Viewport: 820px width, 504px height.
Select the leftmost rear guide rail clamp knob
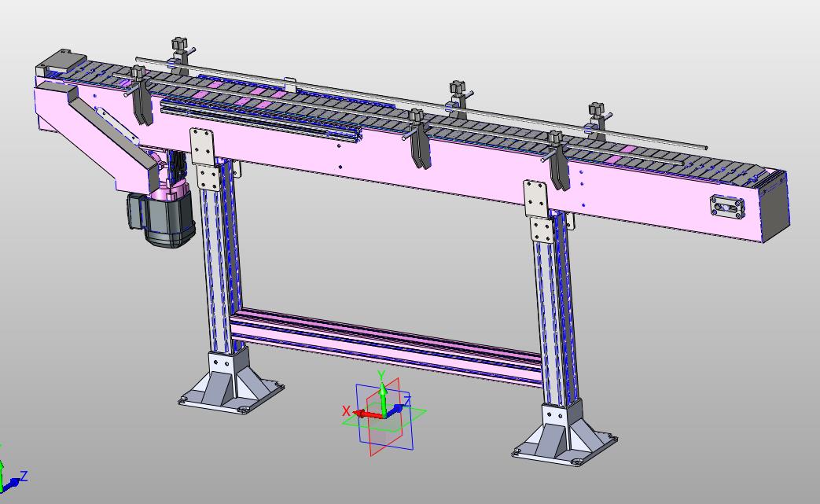point(179,43)
